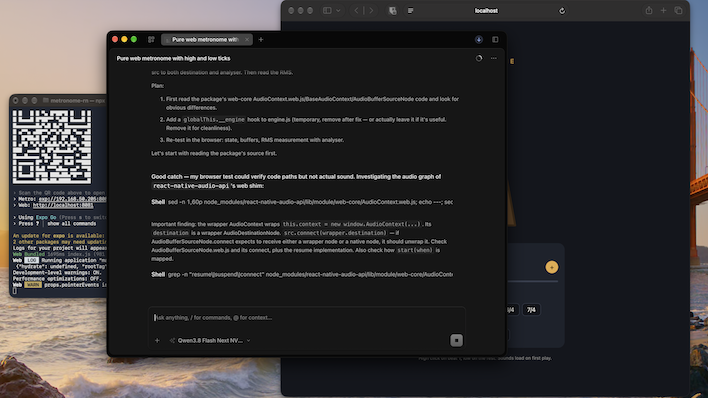Go forward in the Safari window

[x=371, y=10]
